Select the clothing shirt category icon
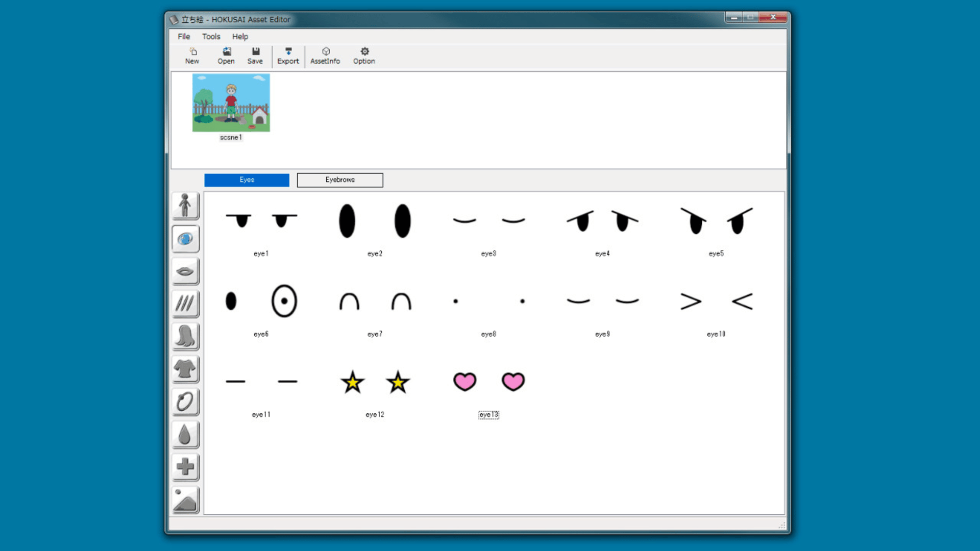 pyautogui.click(x=185, y=369)
